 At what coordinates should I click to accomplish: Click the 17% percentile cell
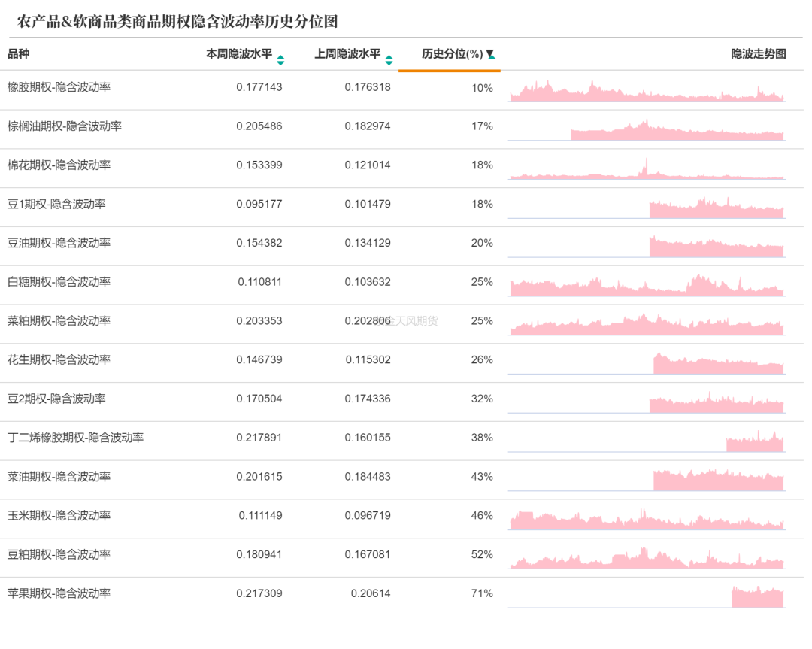[x=482, y=126]
